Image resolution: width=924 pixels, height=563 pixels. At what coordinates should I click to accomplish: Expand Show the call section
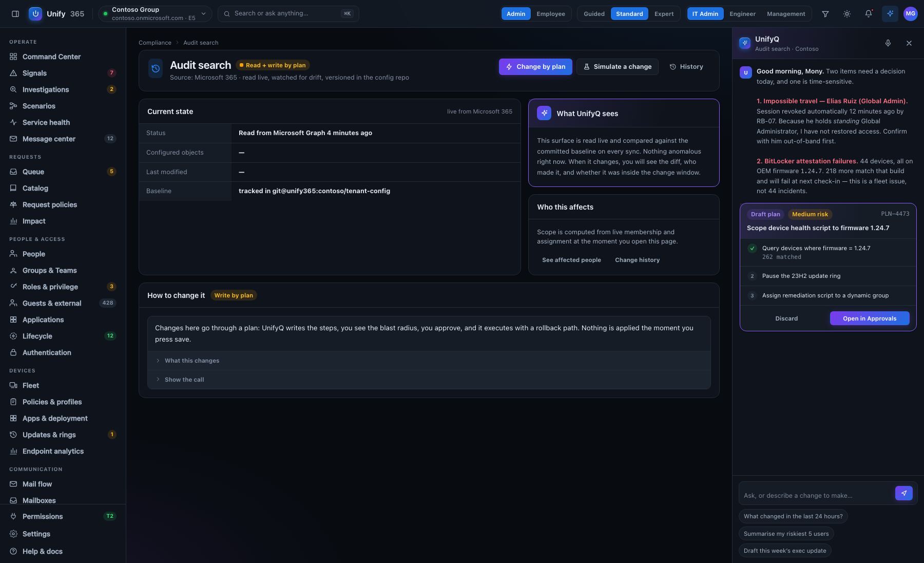click(x=429, y=380)
